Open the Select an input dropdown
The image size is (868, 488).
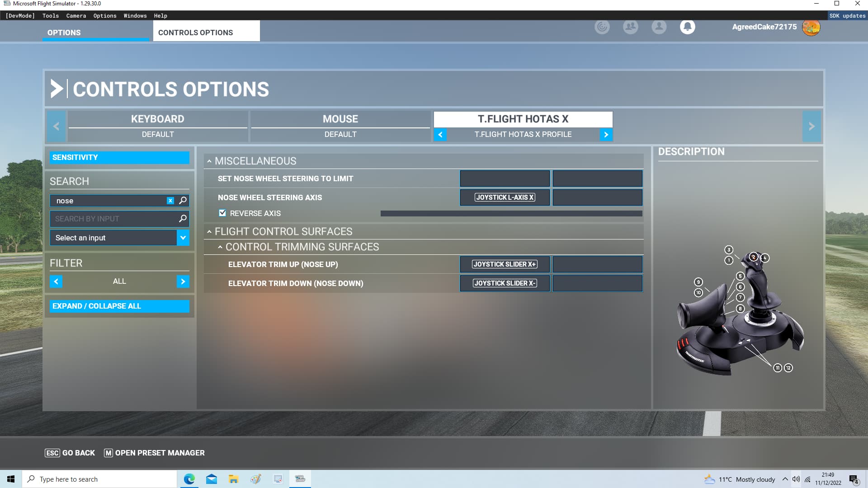pyautogui.click(x=183, y=238)
